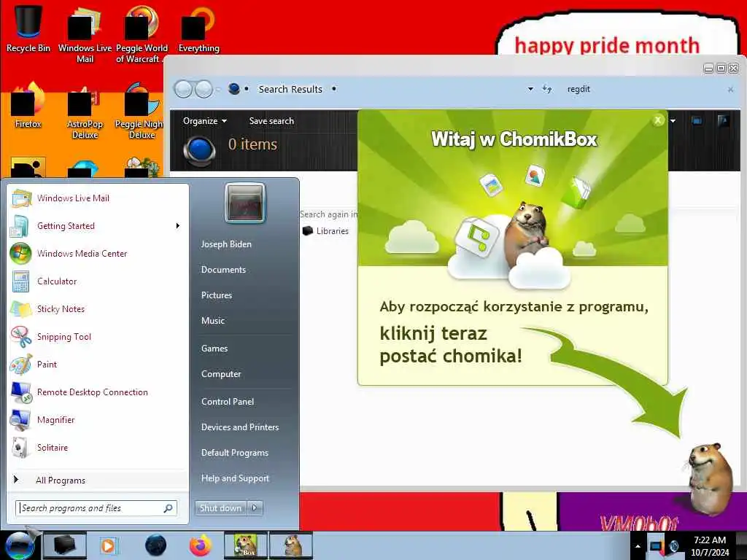Open Firefox desktop shortcut
Screen dimensions: 747x560
point(28,106)
